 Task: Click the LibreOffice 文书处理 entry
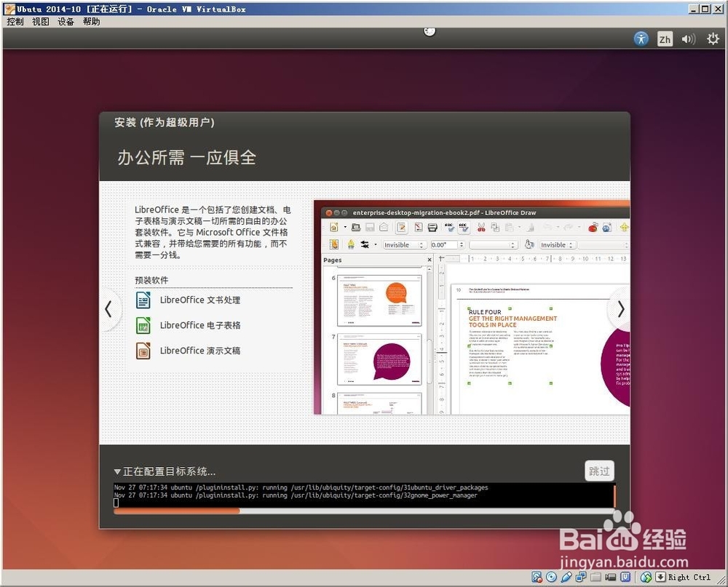200,300
